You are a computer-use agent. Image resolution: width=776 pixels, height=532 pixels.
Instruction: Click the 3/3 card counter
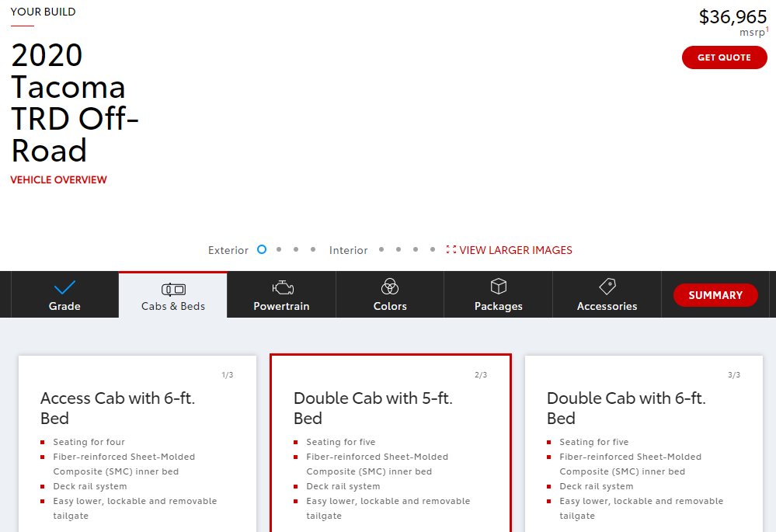(734, 375)
